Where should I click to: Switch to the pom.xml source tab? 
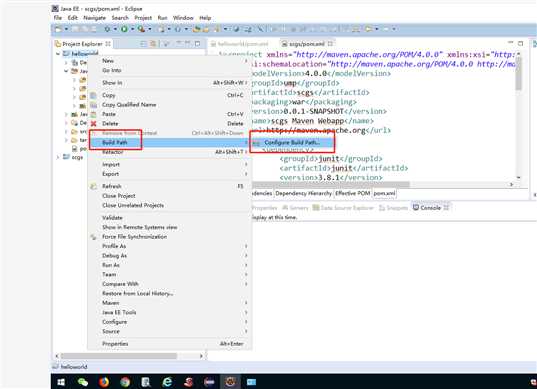point(384,193)
